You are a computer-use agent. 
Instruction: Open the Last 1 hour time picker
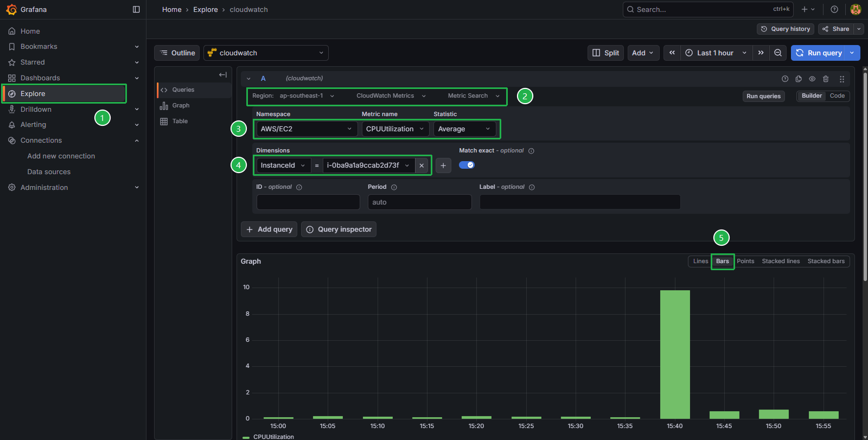pos(716,53)
